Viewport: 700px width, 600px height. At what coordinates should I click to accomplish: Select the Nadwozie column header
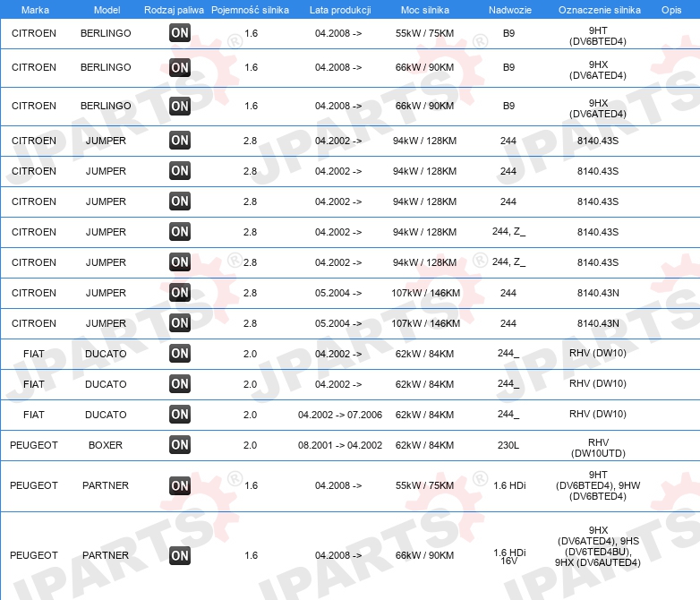pyautogui.click(x=510, y=10)
